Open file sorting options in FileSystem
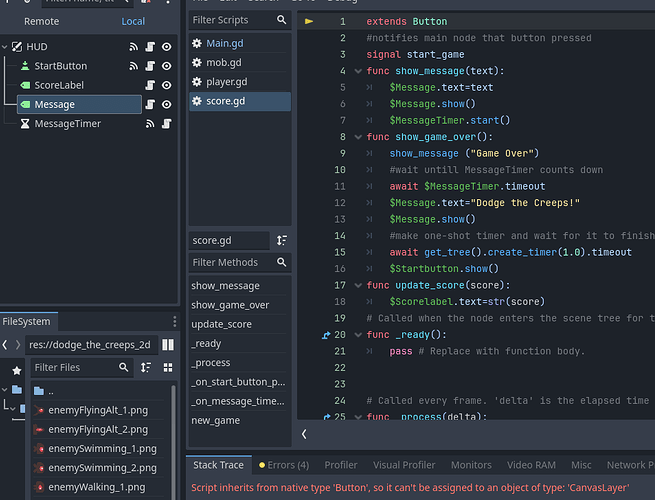The height and width of the screenshot is (500, 655). [146, 368]
